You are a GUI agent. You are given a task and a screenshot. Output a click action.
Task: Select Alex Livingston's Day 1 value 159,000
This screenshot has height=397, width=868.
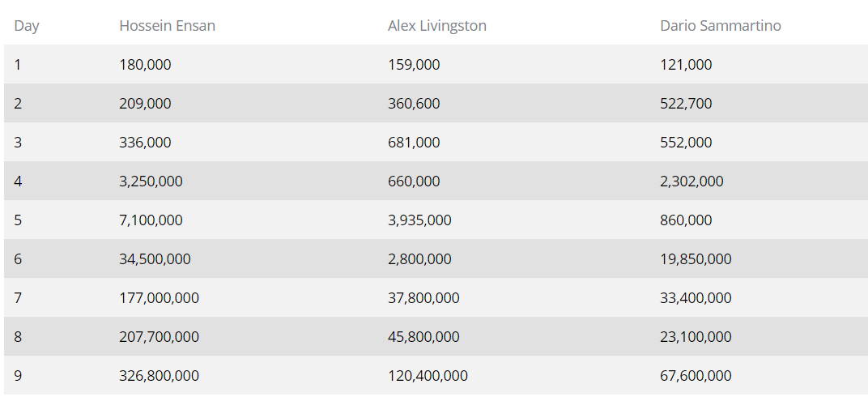pos(414,65)
